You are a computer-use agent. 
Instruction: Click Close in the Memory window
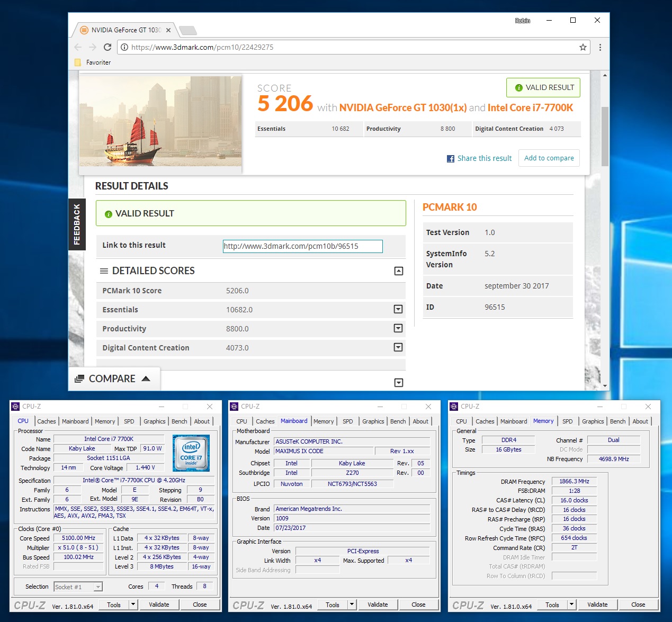coord(638,605)
